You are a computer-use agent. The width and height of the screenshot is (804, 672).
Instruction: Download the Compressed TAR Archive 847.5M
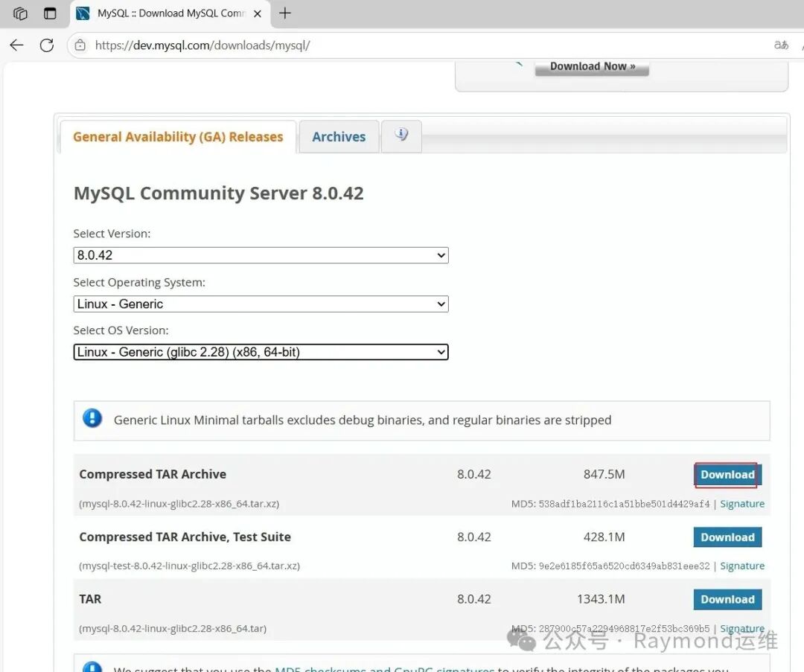(727, 475)
